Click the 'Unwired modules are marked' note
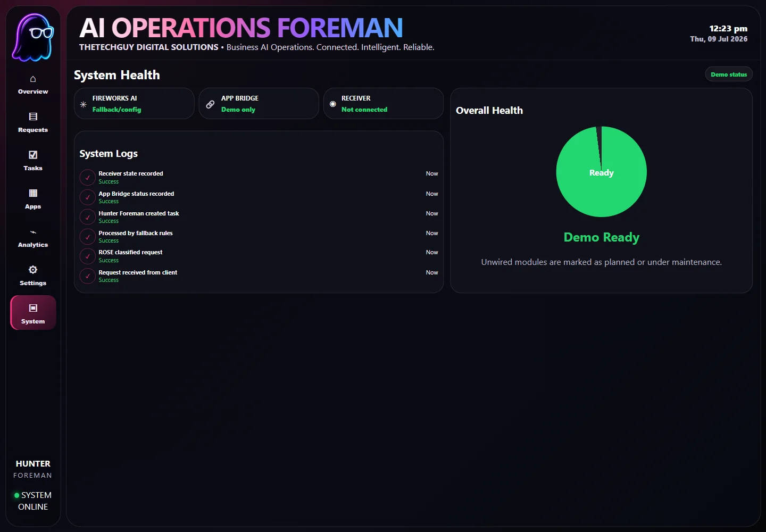766x532 pixels. click(602, 262)
